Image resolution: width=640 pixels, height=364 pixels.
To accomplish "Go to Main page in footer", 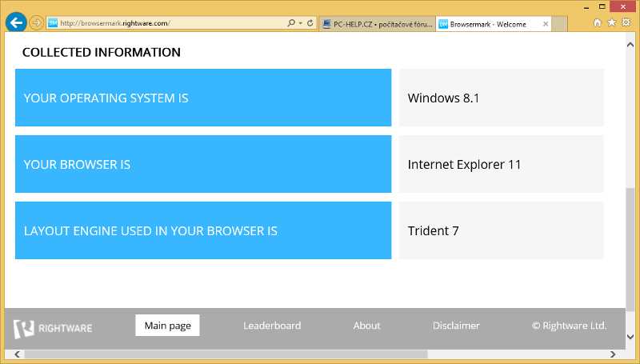I will tap(167, 326).
